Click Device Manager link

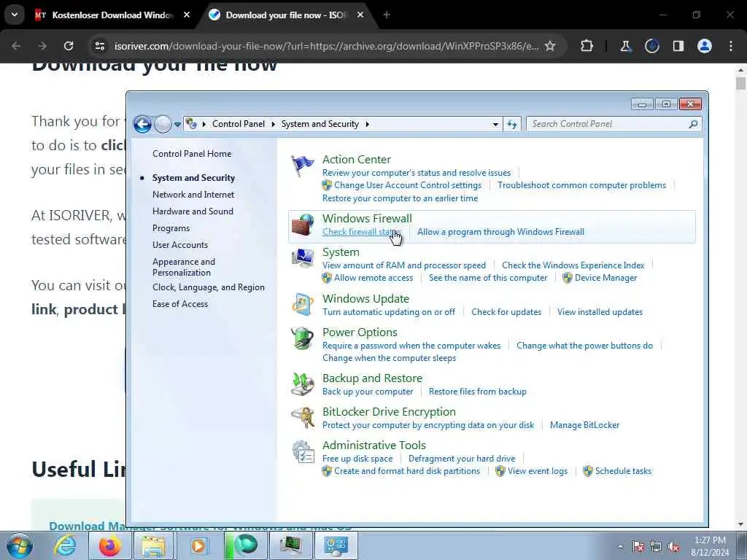click(x=605, y=278)
